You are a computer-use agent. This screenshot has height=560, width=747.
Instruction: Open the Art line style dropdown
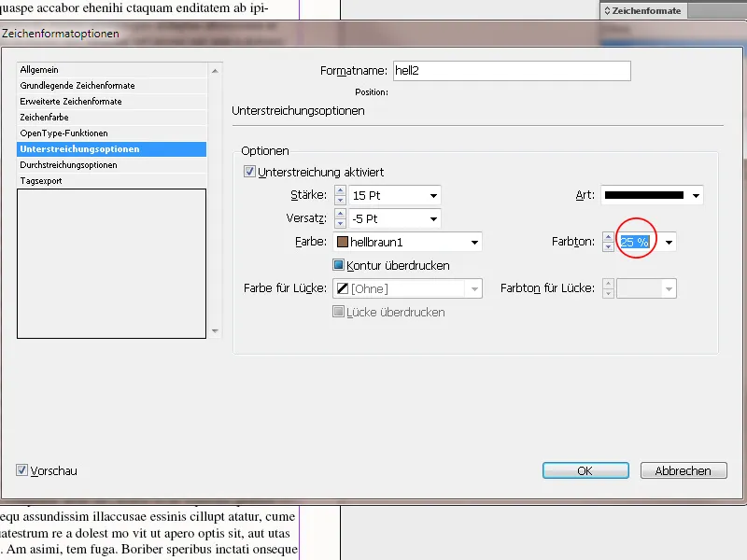(696, 195)
